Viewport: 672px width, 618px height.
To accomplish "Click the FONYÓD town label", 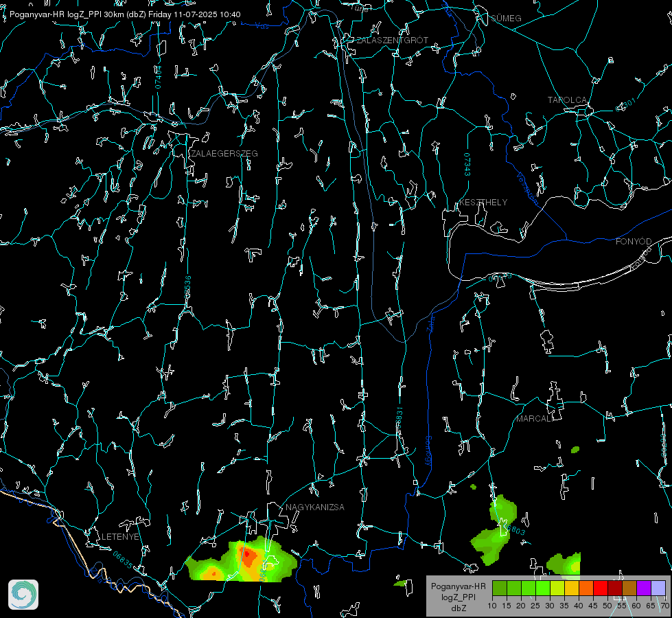I will [634, 242].
